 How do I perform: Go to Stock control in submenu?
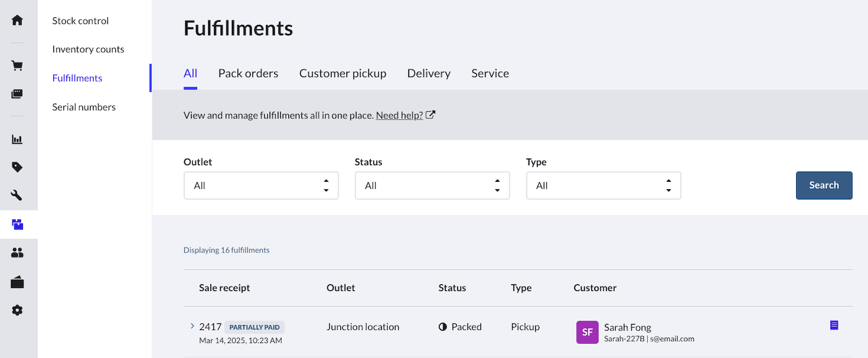(x=81, y=21)
